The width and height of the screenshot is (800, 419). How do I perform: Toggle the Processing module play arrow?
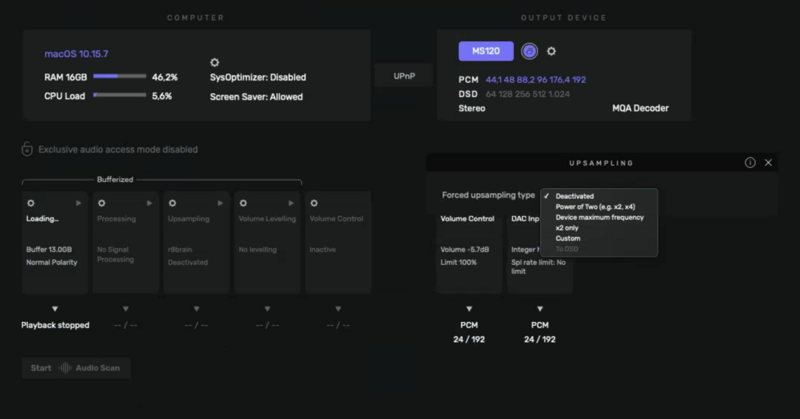coord(150,203)
